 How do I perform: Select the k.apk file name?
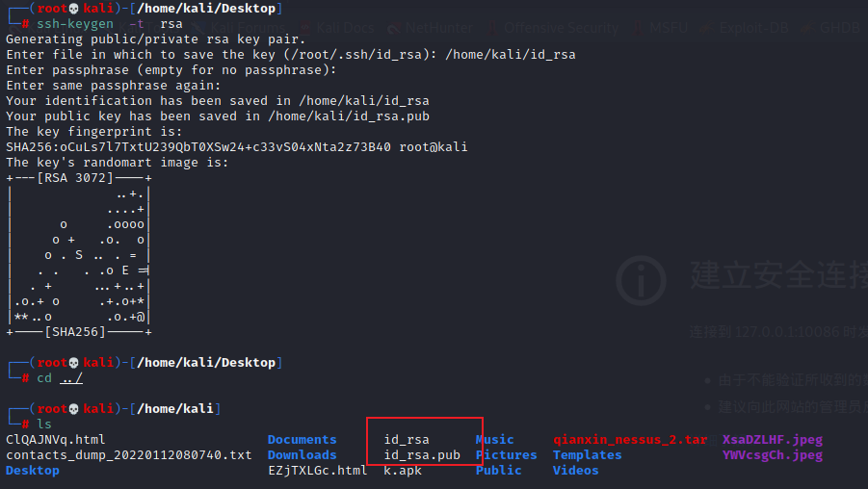coord(403,471)
